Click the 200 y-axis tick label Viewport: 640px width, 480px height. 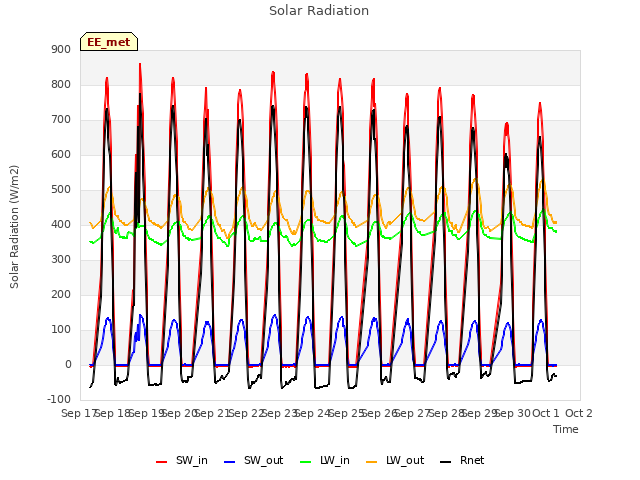pyautogui.click(x=61, y=294)
